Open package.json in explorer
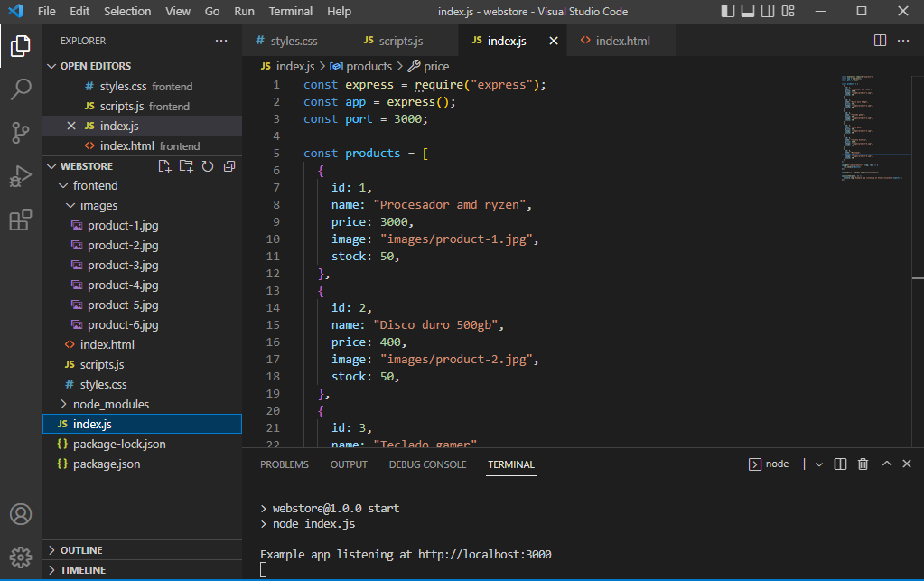Screen dimensions: 924x581 [142, 464]
